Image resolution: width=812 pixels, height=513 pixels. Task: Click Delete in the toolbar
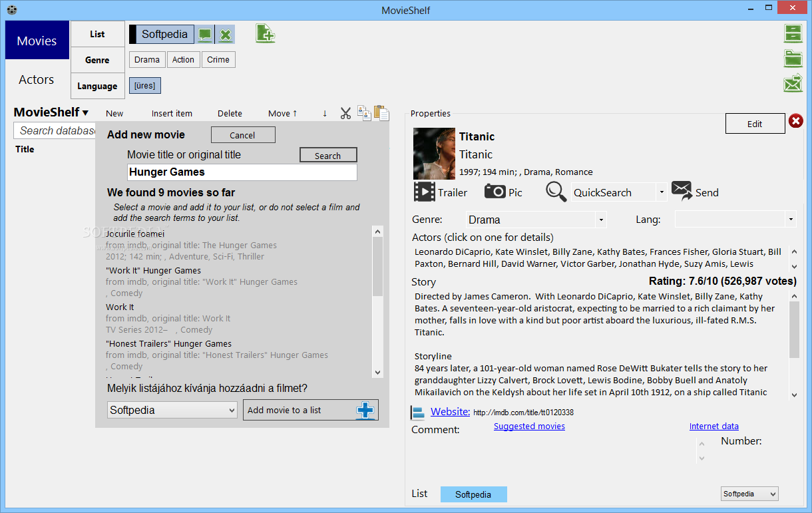coord(230,113)
